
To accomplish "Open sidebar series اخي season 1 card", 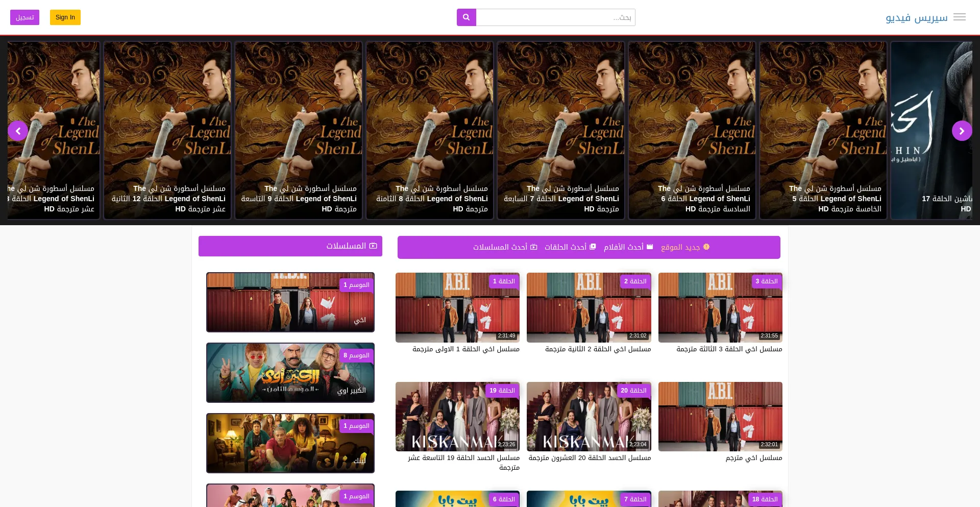I will tap(290, 302).
